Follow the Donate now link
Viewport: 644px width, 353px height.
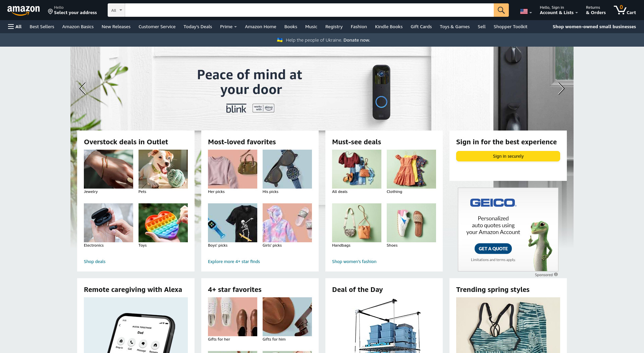point(357,40)
